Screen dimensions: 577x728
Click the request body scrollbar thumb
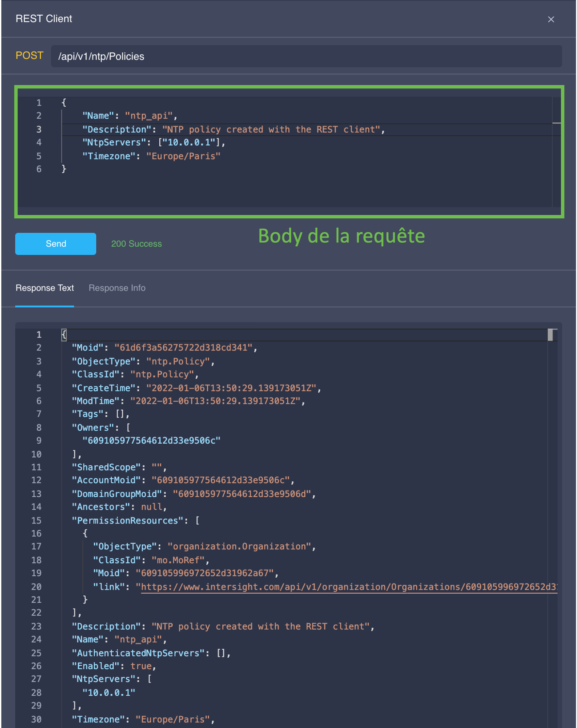tap(556, 123)
